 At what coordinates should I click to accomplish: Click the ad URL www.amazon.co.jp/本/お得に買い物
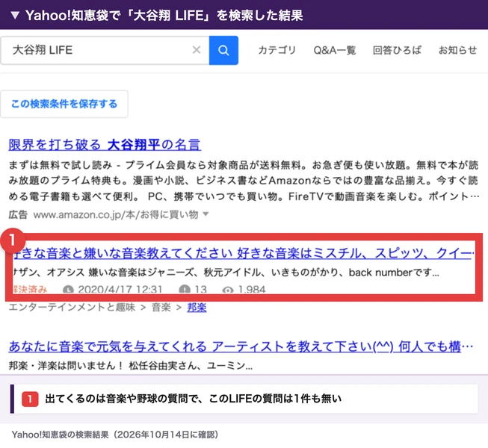click(x=116, y=214)
